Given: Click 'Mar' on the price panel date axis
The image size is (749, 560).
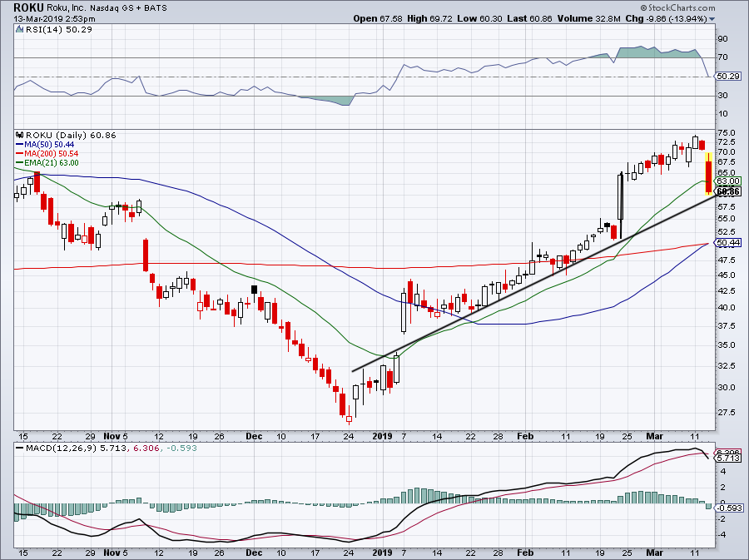Looking at the screenshot, I should click(654, 436).
